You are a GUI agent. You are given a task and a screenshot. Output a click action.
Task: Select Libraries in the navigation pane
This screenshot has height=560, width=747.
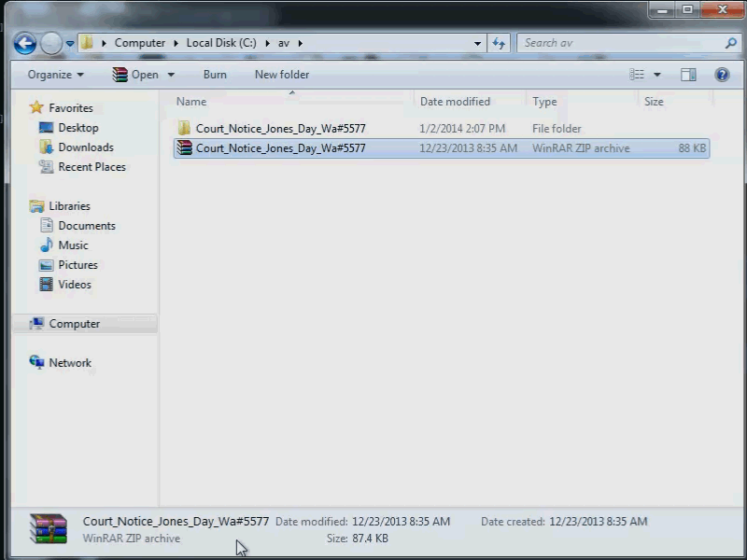(x=69, y=206)
